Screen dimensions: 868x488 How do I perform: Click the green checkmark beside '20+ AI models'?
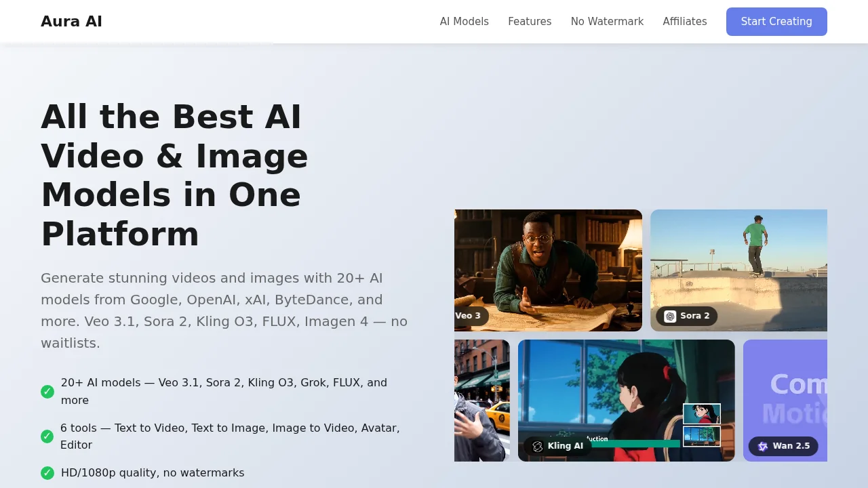tap(47, 392)
